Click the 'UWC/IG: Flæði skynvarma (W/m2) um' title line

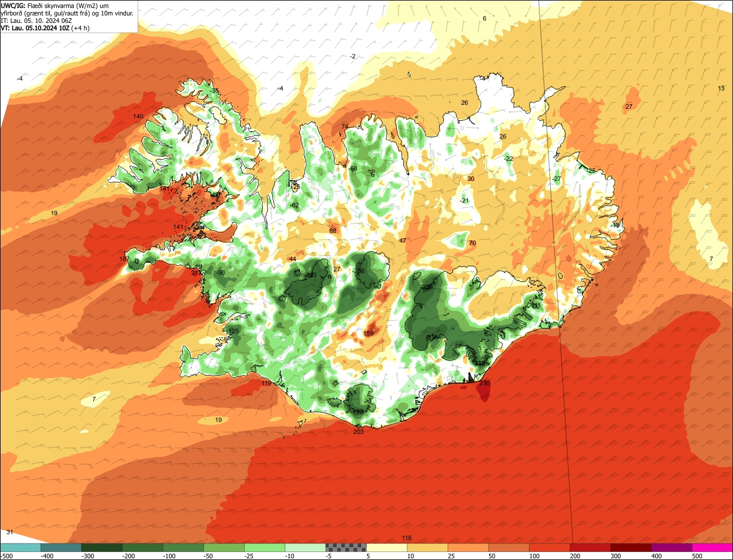pos(54,5)
